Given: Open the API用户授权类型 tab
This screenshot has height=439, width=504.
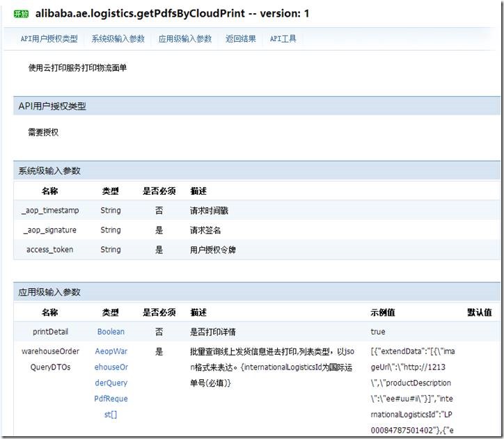Looking at the screenshot, I should (49, 39).
